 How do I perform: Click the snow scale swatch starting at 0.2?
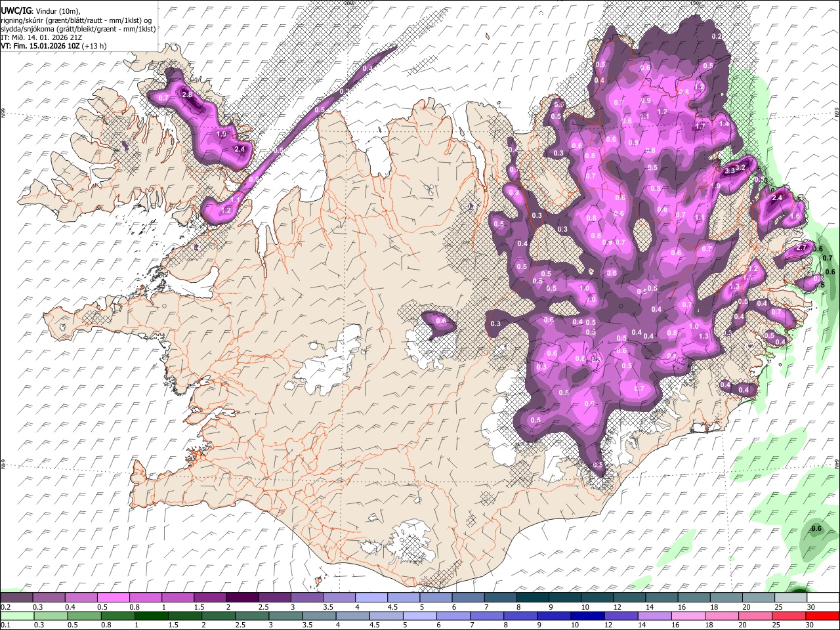click(16, 597)
